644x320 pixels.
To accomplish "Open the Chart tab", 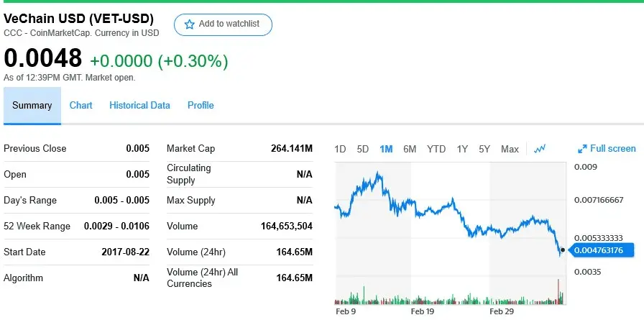I will [x=81, y=106].
